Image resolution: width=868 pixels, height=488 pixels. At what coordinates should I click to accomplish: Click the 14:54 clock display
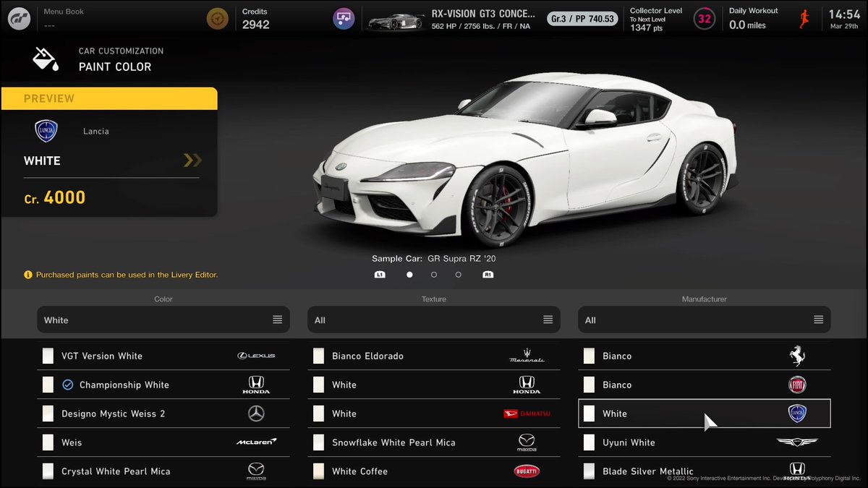[x=844, y=14]
